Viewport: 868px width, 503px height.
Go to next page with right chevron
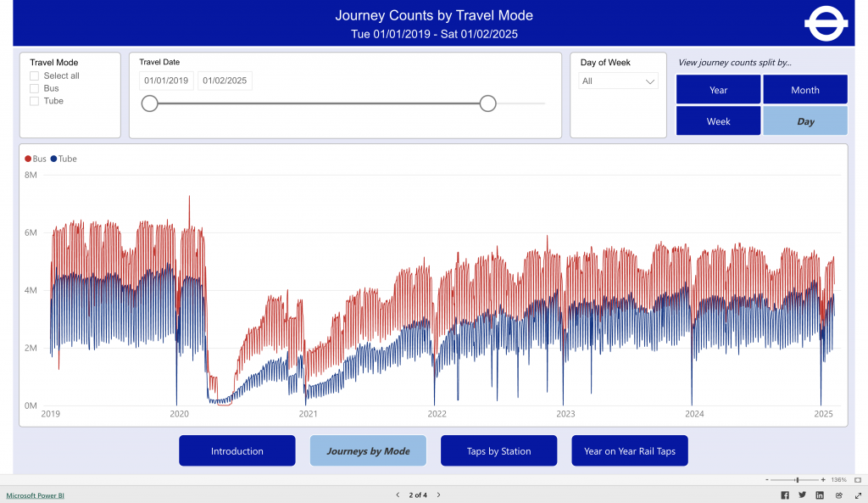coord(438,495)
